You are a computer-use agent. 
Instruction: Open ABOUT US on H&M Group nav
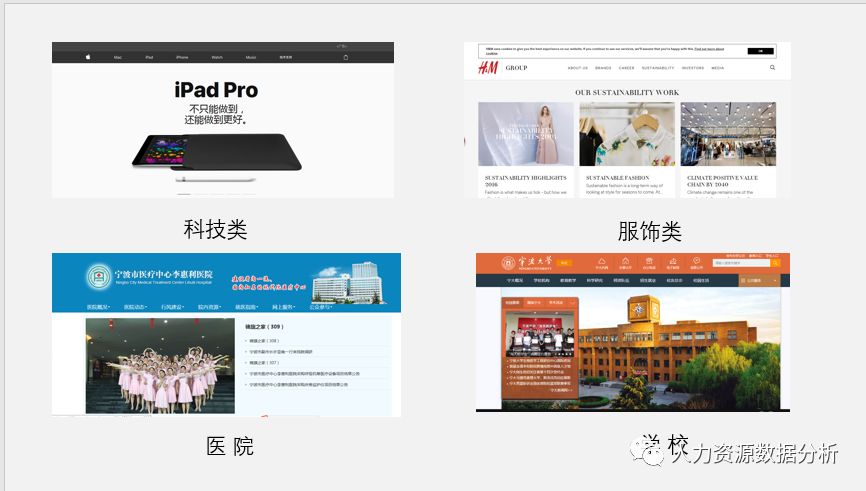(x=578, y=68)
